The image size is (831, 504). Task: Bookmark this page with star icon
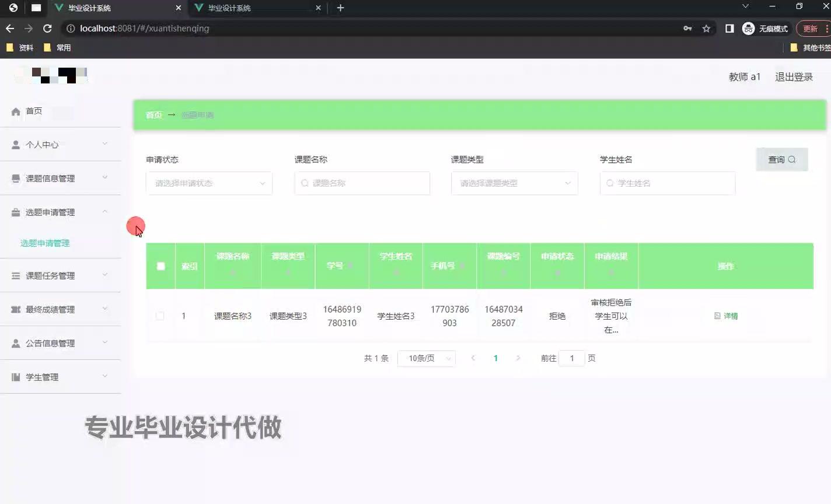tap(706, 28)
